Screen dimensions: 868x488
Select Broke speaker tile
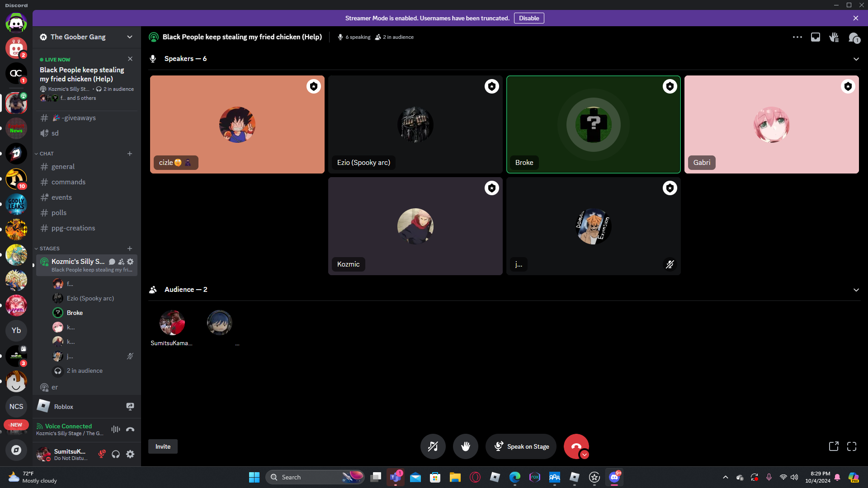[594, 125]
